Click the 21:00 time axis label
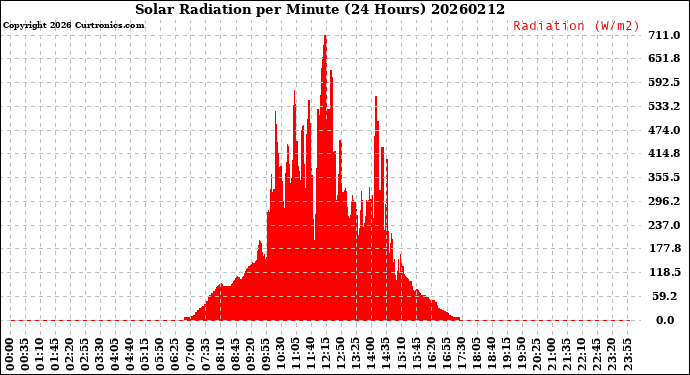 point(551,355)
